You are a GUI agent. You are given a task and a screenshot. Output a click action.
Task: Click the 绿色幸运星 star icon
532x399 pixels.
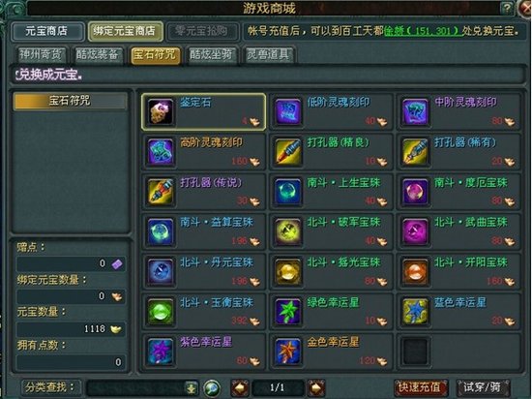point(287,312)
